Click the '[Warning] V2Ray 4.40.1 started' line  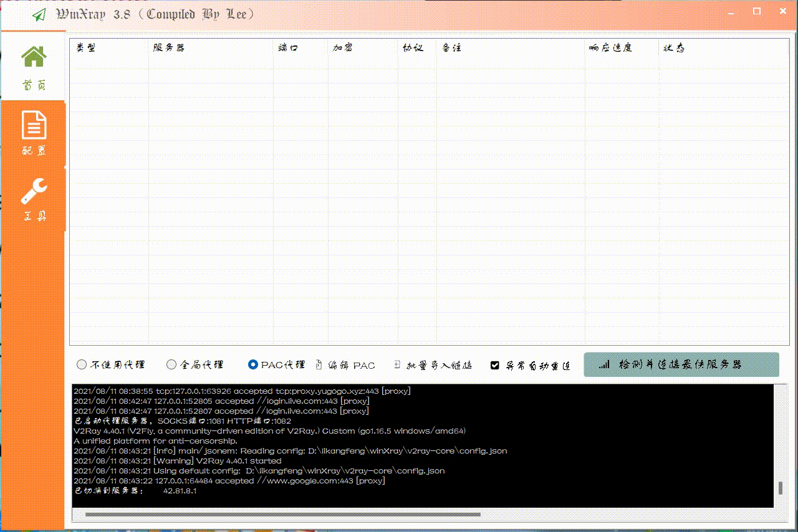click(x=177, y=461)
